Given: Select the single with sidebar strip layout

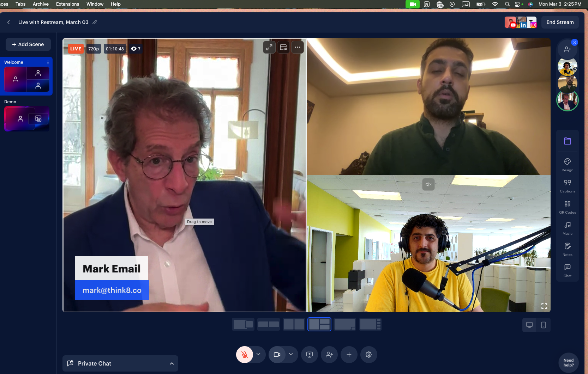Looking at the screenshot, I should [370, 324].
